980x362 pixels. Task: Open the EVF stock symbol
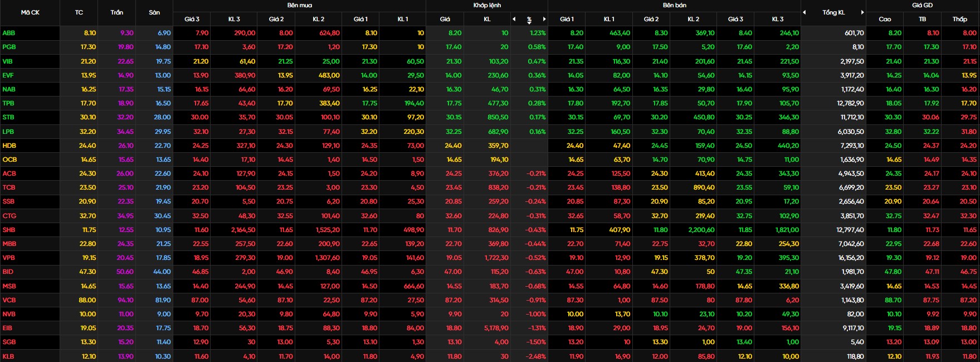click(8, 75)
